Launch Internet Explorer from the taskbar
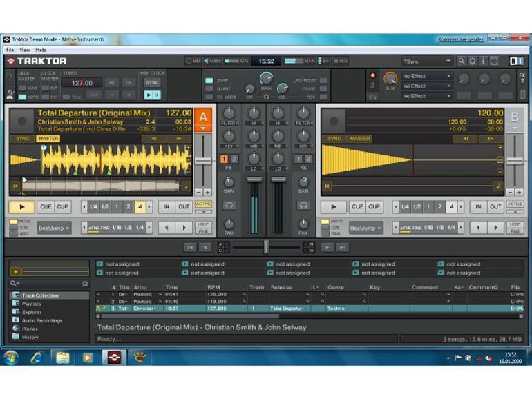Viewport: 532px width, 399px height. point(37,357)
